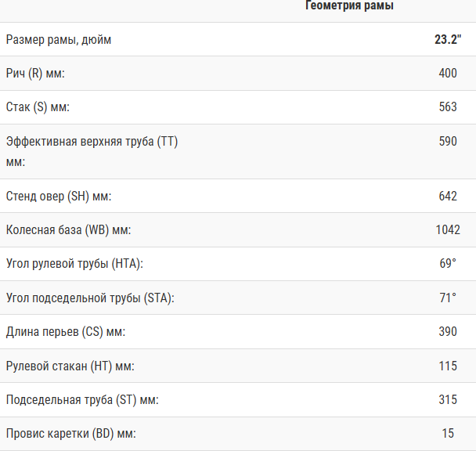Screen dimensions: 476x451
Task: Click the "Стенд овер (SH) мм" label
Action: 58,196
